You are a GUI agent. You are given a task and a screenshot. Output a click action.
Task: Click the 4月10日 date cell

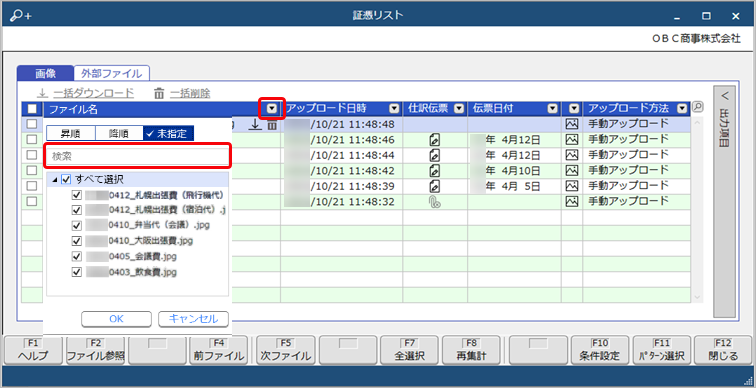pyautogui.click(x=513, y=171)
